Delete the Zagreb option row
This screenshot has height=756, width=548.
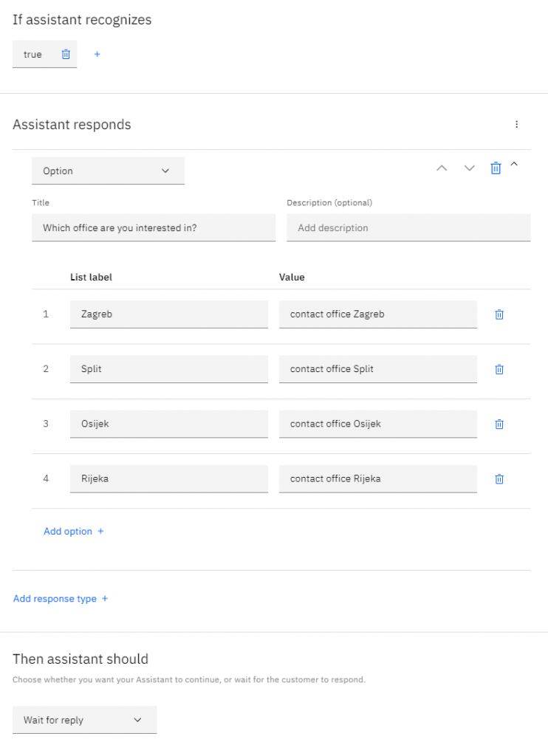(499, 315)
